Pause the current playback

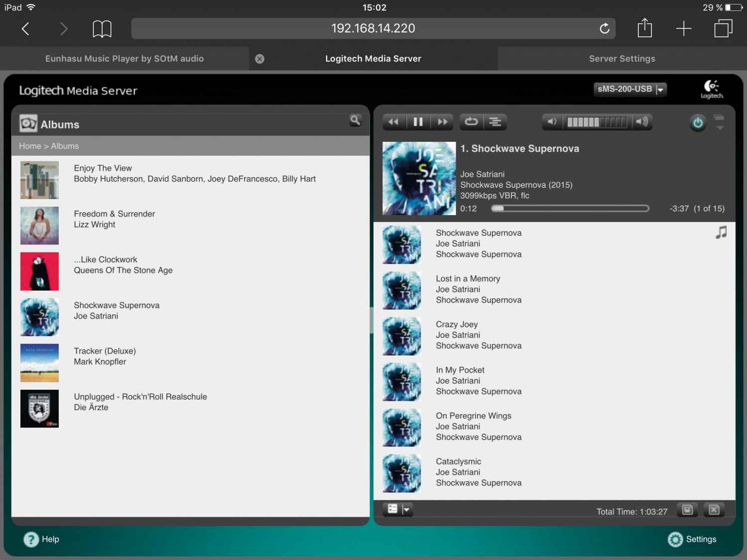pos(418,122)
